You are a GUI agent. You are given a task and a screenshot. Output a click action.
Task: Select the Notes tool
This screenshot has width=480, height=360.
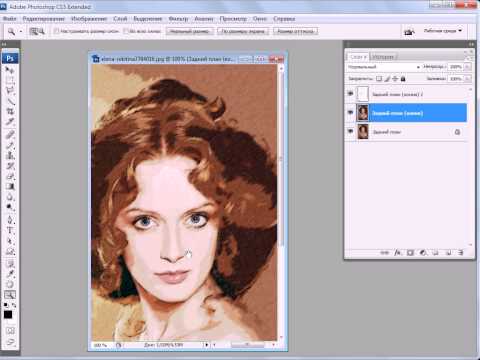coord(10,264)
